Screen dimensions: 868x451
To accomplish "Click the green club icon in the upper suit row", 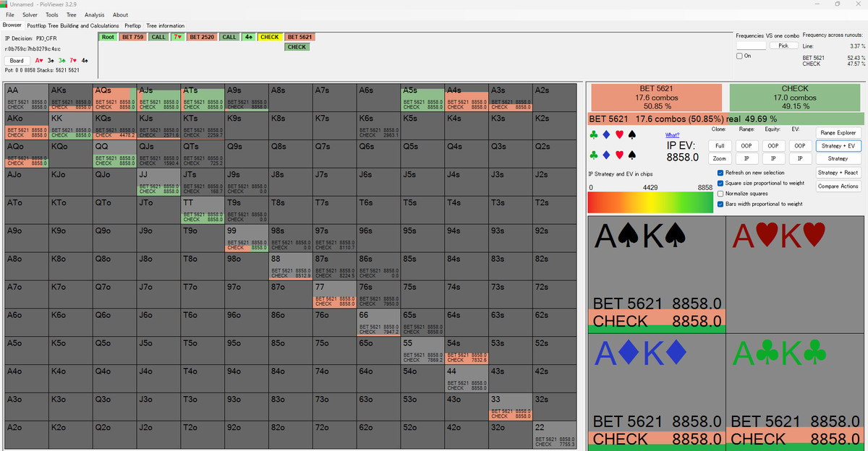I will [x=594, y=135].
